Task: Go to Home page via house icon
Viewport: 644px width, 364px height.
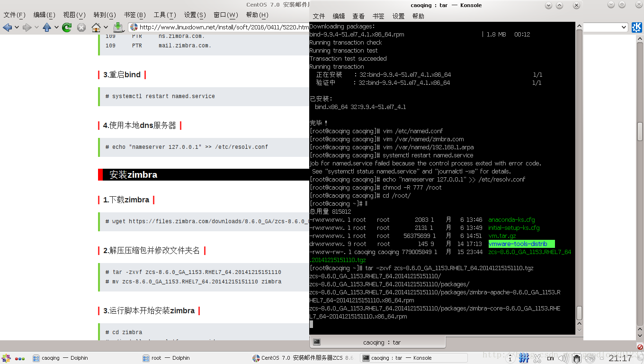Action: click(x=96, y=27)
